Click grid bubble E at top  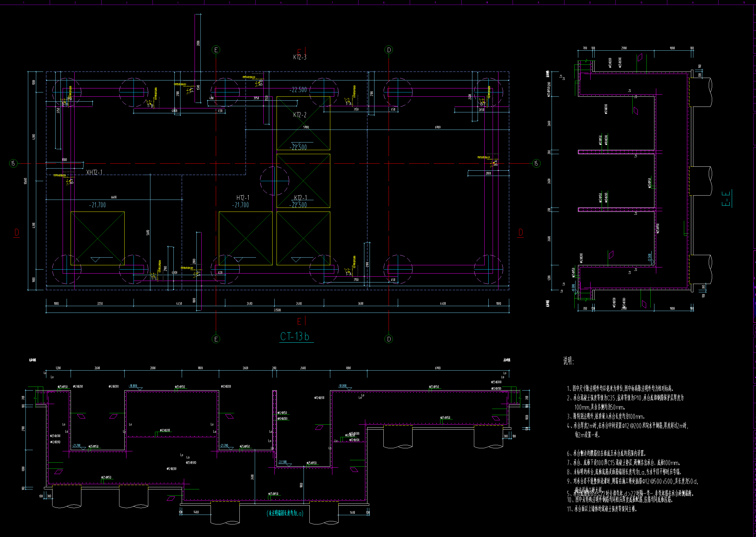(216, 50)
